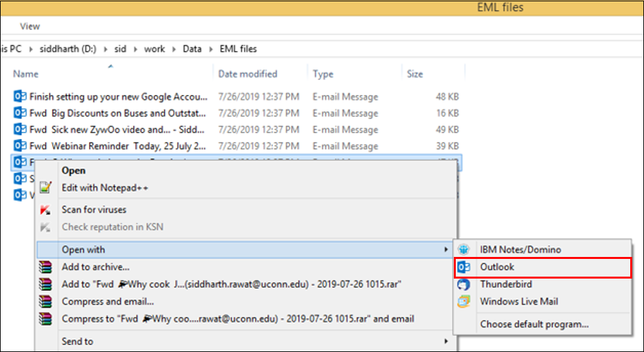Click the 16 KB size cell
644x352 pixels.
[447, 113]
